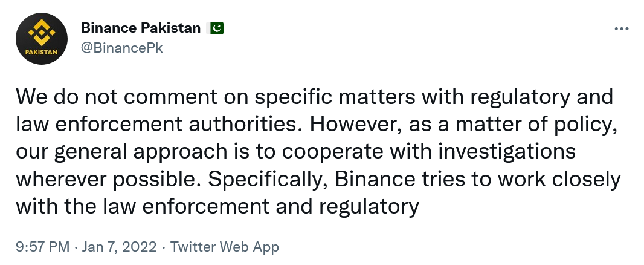Click the Pakistan flag emoji beside name
Viewport: 644px width, 265px height.
pos(216,28)
